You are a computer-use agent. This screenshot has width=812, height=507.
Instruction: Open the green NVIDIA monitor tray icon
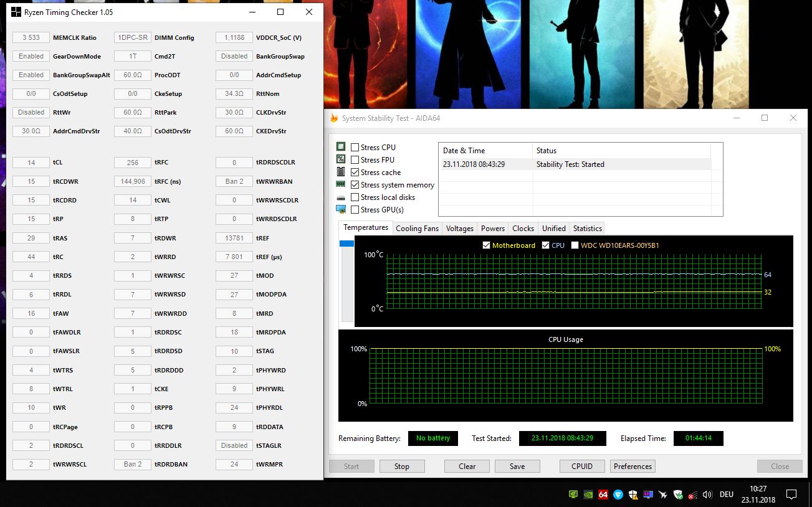pyautogui.click(x=573, y=495)
